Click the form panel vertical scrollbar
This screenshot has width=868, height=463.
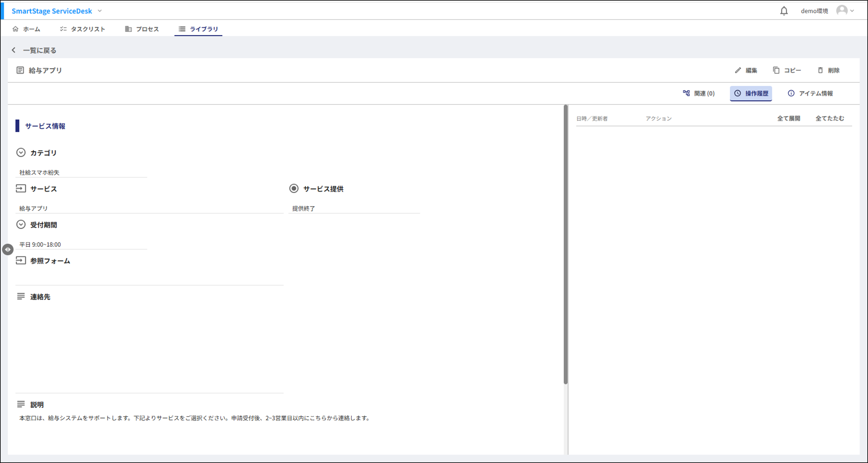pyautogui.click(x=565, y=245)
